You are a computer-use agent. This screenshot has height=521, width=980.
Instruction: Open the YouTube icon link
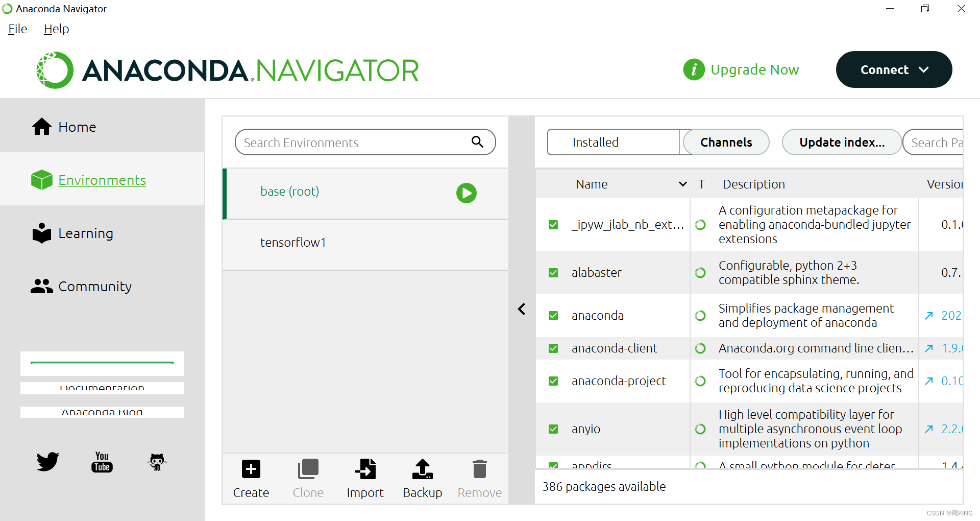(102, 462)
